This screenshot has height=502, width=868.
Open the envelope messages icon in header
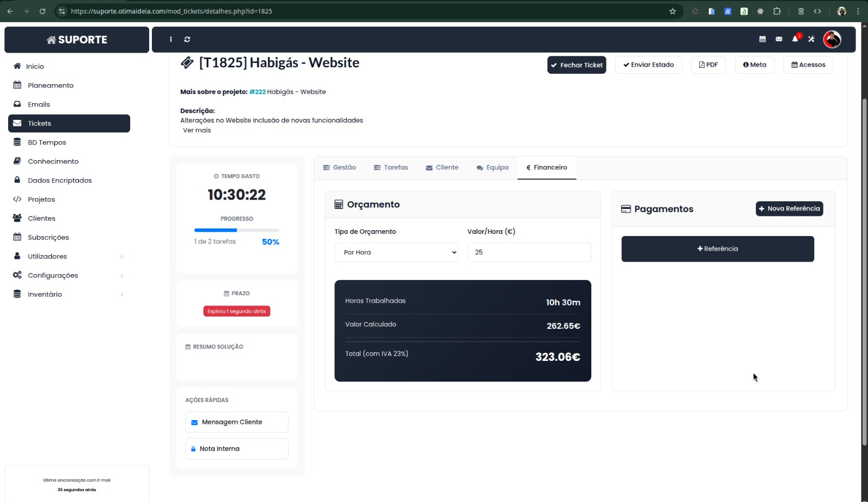tap(778, 39)
